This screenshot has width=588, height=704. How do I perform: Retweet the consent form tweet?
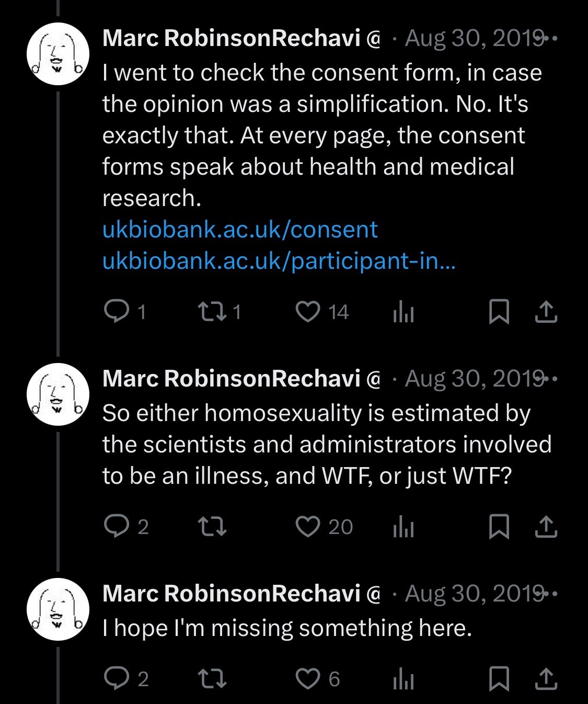(x=212, y=312)
